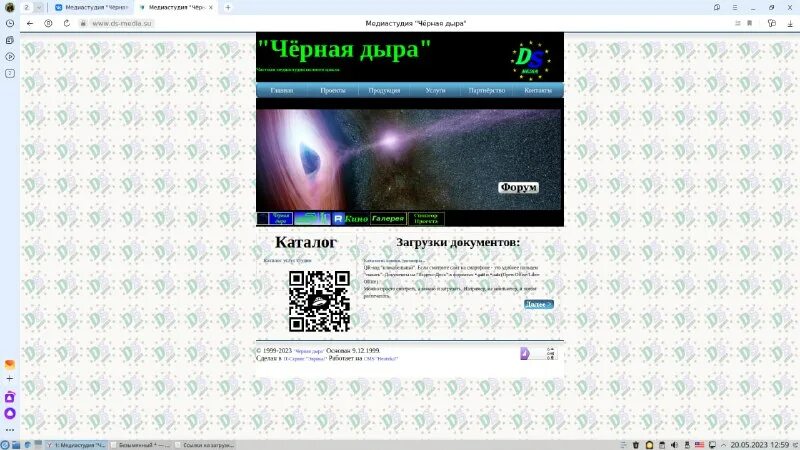This screenshot has height=450, width=800.
Task: Open the system start menu button
Action: 5,445
